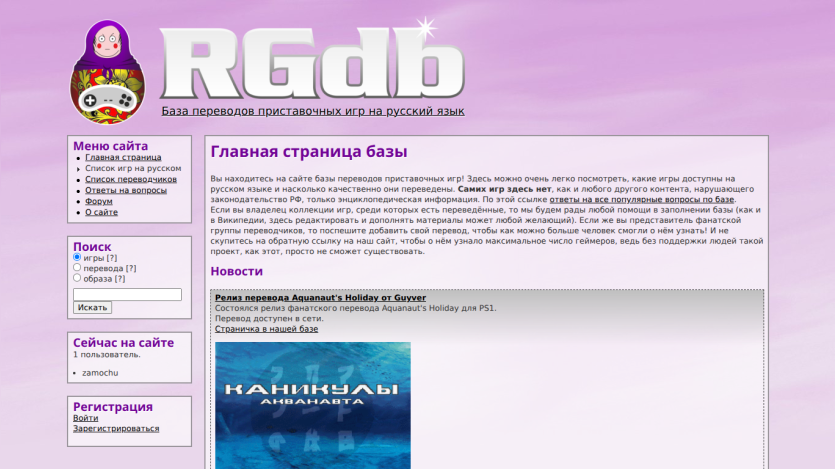Click the Сейчас на сайте heading

[124, 343]
